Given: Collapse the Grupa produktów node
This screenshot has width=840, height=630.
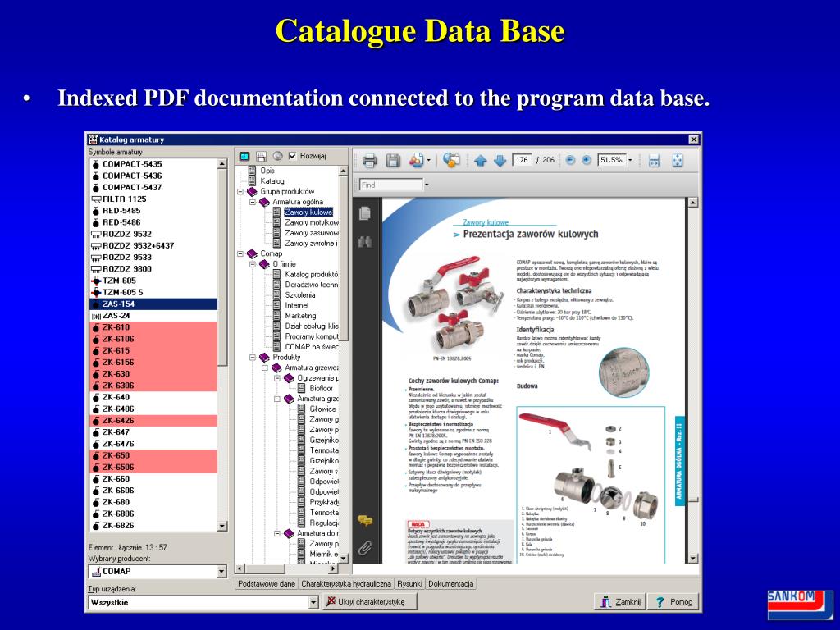Looking at the screenshot, I should 240,191.
